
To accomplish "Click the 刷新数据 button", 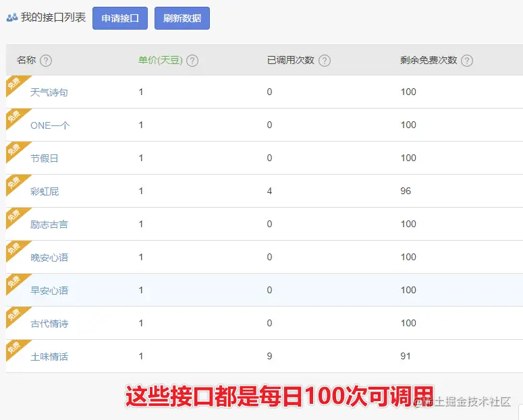I will coord(182,18).
